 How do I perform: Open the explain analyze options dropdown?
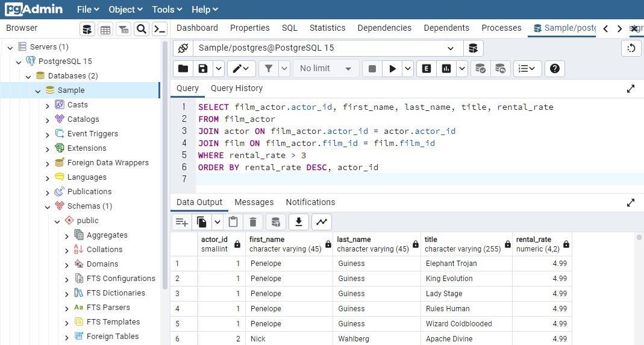pos(462,69)
